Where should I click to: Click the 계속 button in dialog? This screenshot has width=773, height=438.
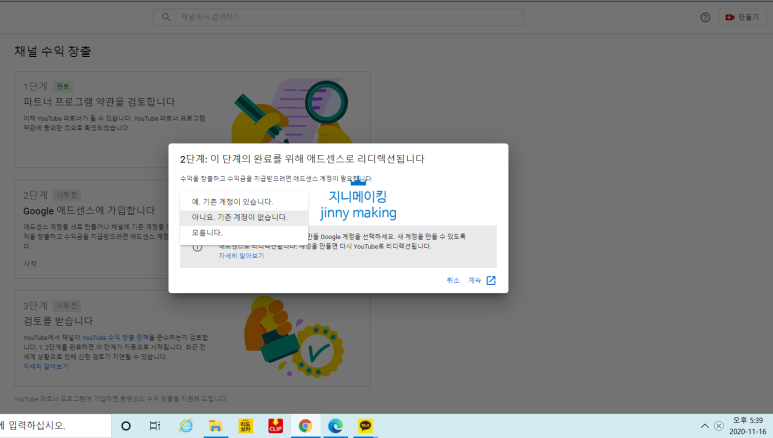pyautogui.click(x=474, y=280)
